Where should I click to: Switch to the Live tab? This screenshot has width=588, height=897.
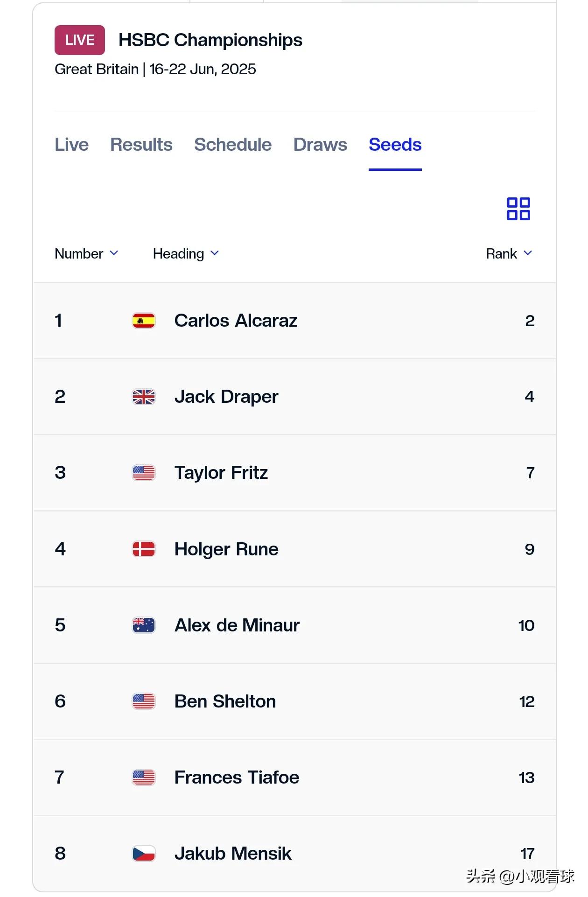coord(71,145)
